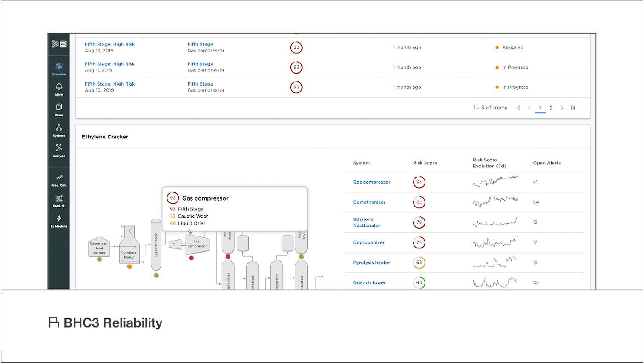This screenshot has width=644, height=363.
Task: Click the Quench tower vessel in diagram
Action: [156, 244]
